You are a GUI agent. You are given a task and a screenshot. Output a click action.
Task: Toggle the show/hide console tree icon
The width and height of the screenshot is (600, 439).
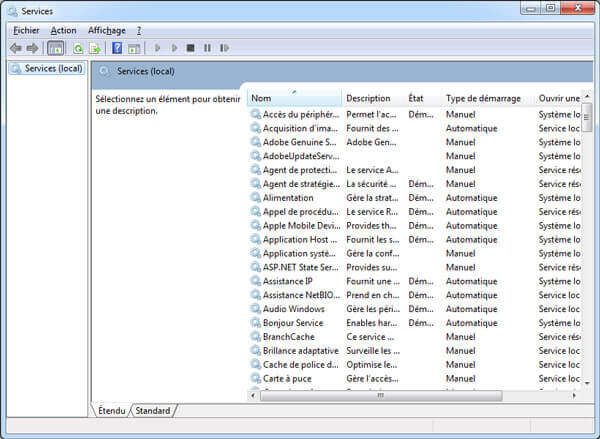pyautogui.click(x=55, y=48)
